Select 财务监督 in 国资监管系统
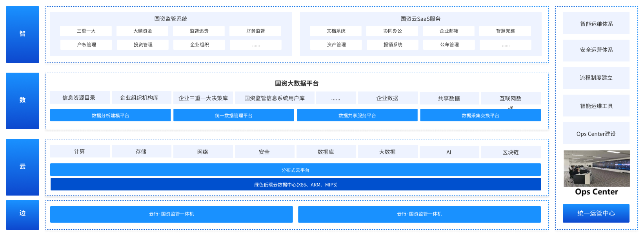 (255, 31)
